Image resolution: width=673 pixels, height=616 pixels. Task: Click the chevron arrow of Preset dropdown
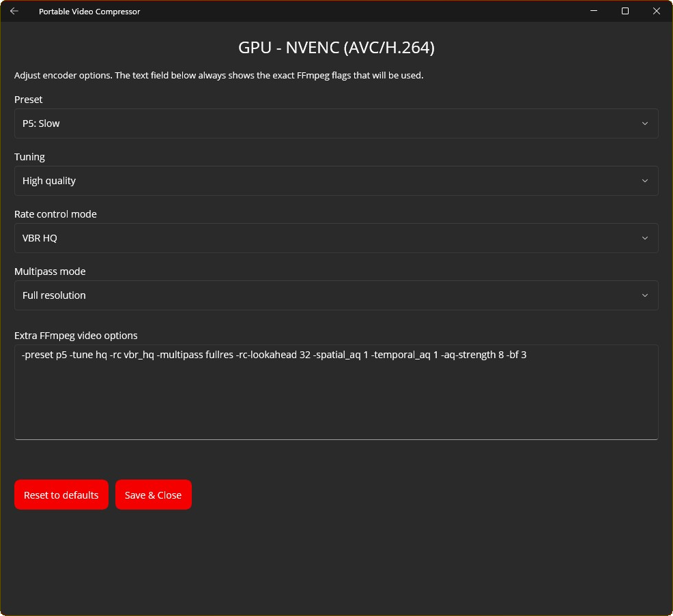(645, 123)
